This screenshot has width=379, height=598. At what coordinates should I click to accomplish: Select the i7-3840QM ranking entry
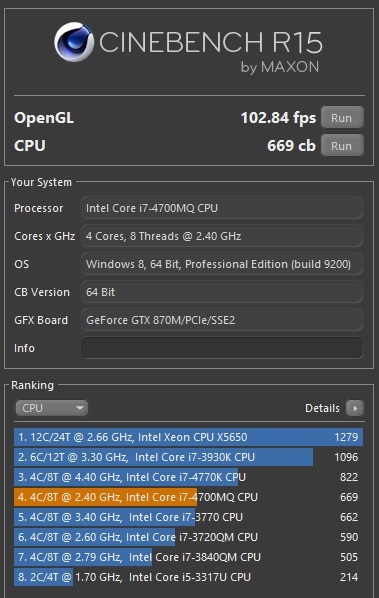tap(188, 557)
